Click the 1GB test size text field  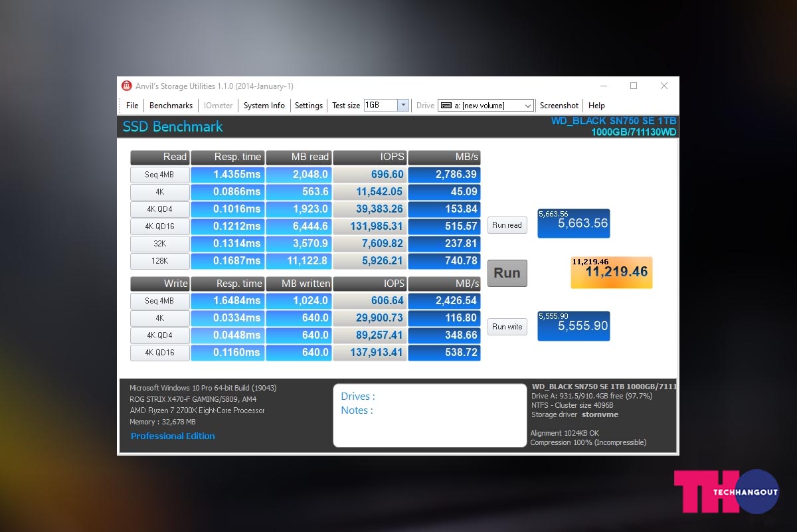[381, 106]
